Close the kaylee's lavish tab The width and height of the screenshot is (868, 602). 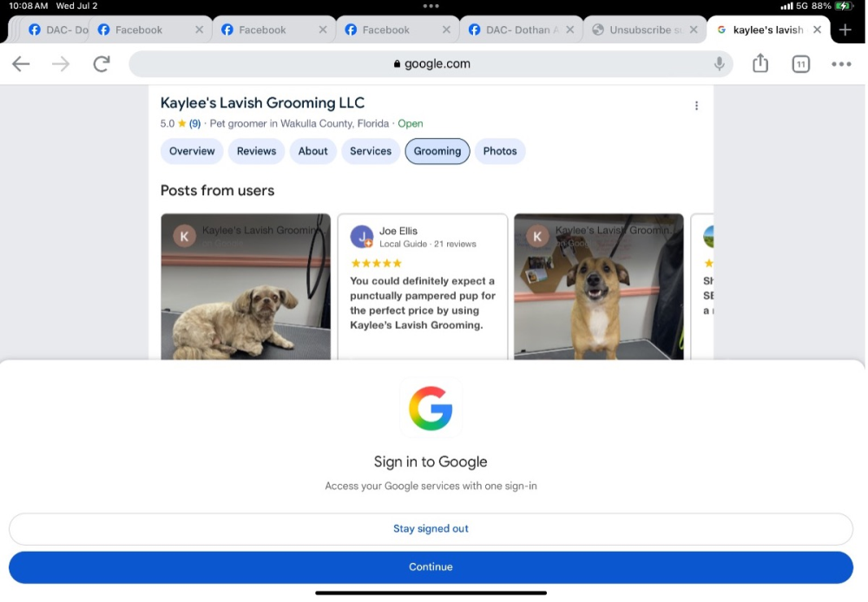(817, 29)
